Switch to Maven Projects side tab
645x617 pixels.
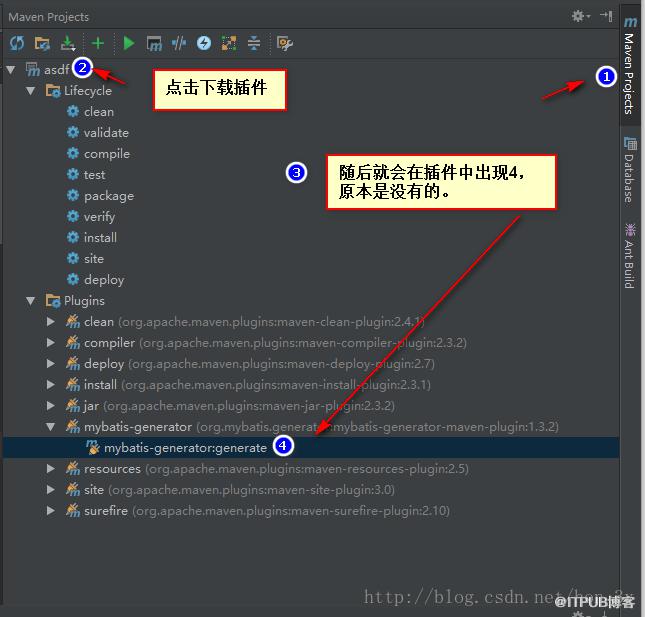pyautogui.click(x=630, y=66)
